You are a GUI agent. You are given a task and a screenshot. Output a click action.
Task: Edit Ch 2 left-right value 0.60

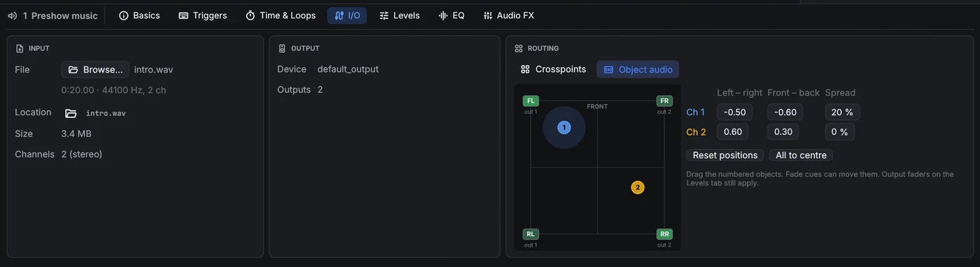pos(733,132)
